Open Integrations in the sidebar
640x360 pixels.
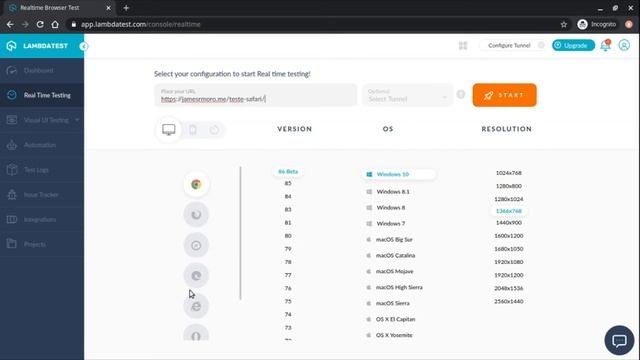(42, 220)
